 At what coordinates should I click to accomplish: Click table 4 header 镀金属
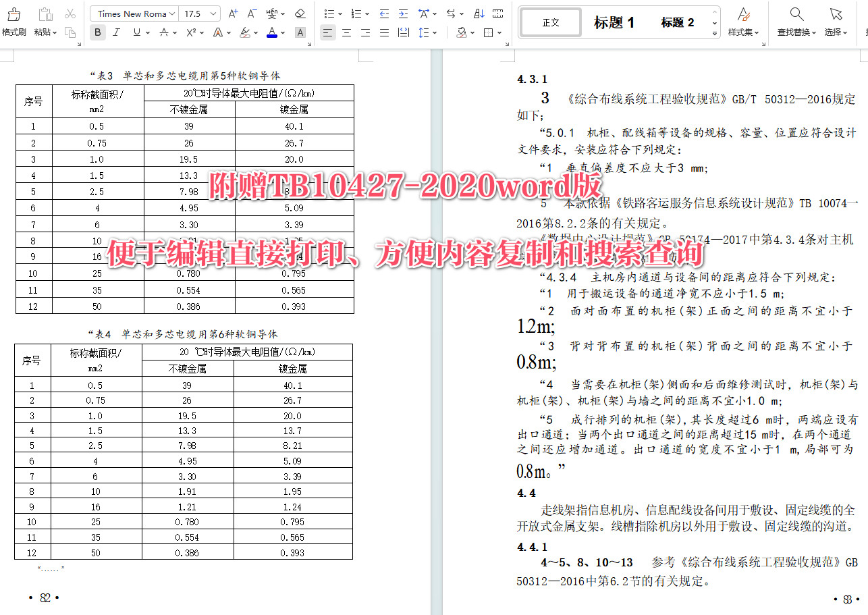pyautogui.click(x=293, y=369)
